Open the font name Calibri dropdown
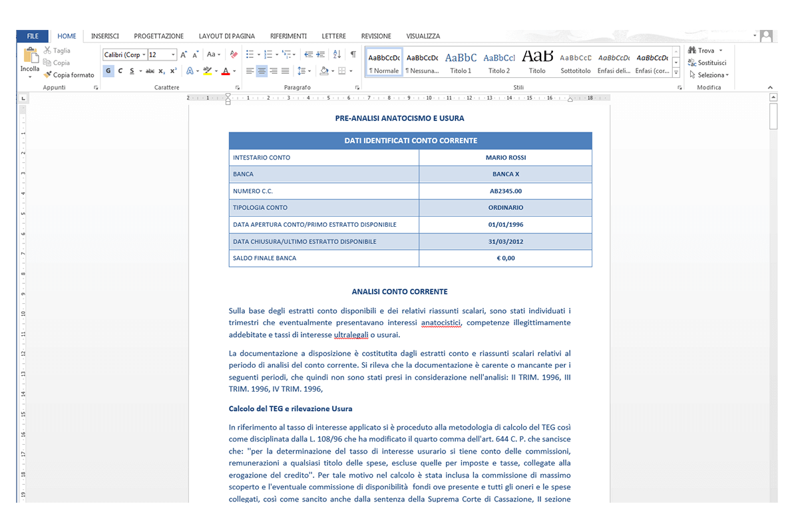794x532 pixels. 144,55
